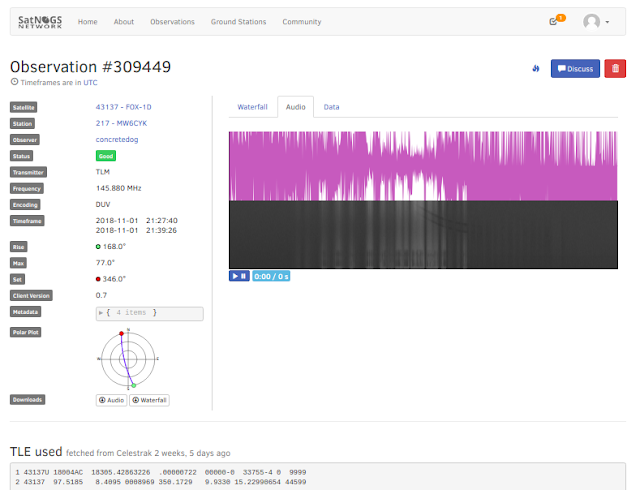This screenshot has height=490, width=640.
Task: Click the Transmitter label badge
Action: [x=28, y=172]
